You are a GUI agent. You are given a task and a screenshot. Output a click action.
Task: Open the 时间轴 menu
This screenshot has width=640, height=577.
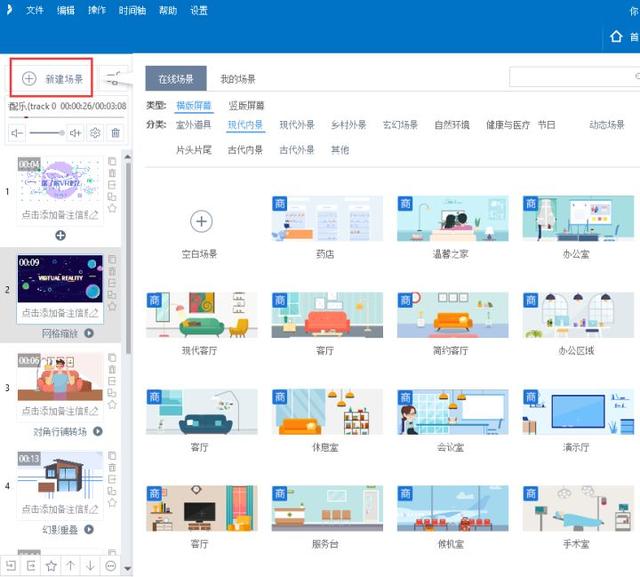(131, 11)
